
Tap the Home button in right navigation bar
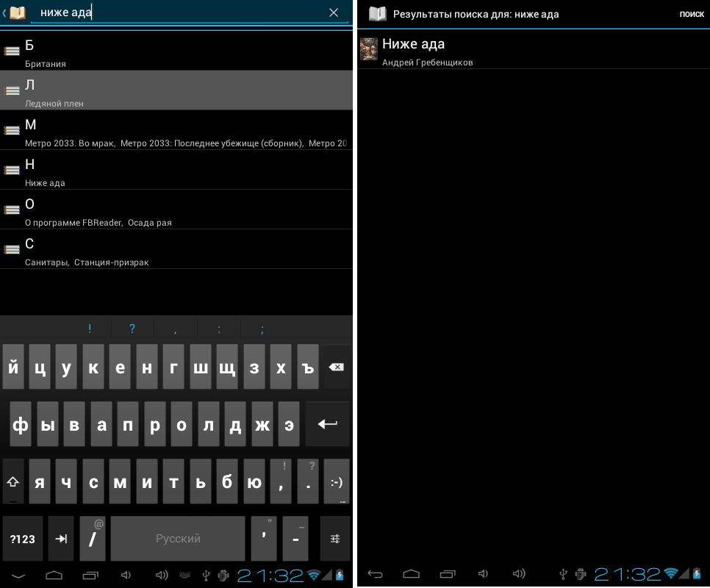[x=411, y=574]
